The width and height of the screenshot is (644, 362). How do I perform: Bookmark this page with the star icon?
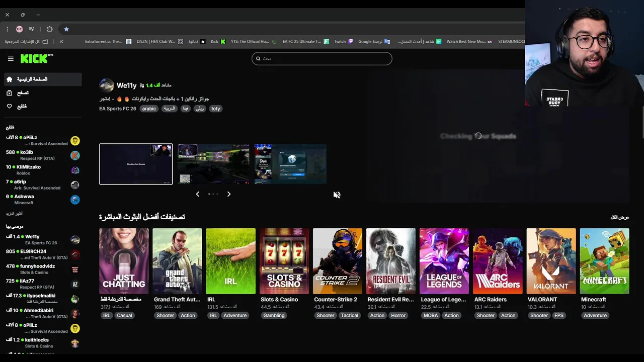tap(66, 29)
